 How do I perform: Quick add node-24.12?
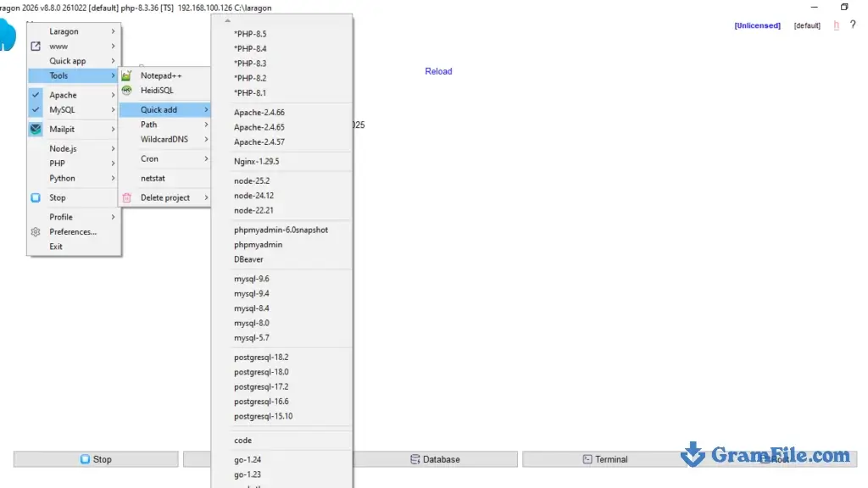tap(282, 196)
